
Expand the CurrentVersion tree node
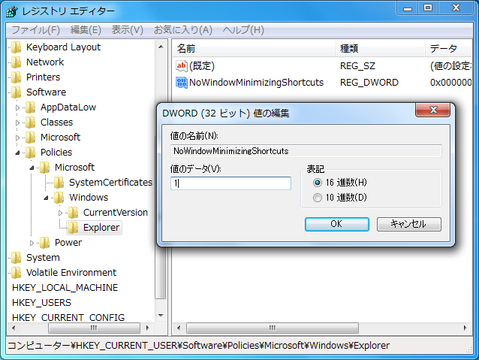pyautogui.click(x=60, y=213)
